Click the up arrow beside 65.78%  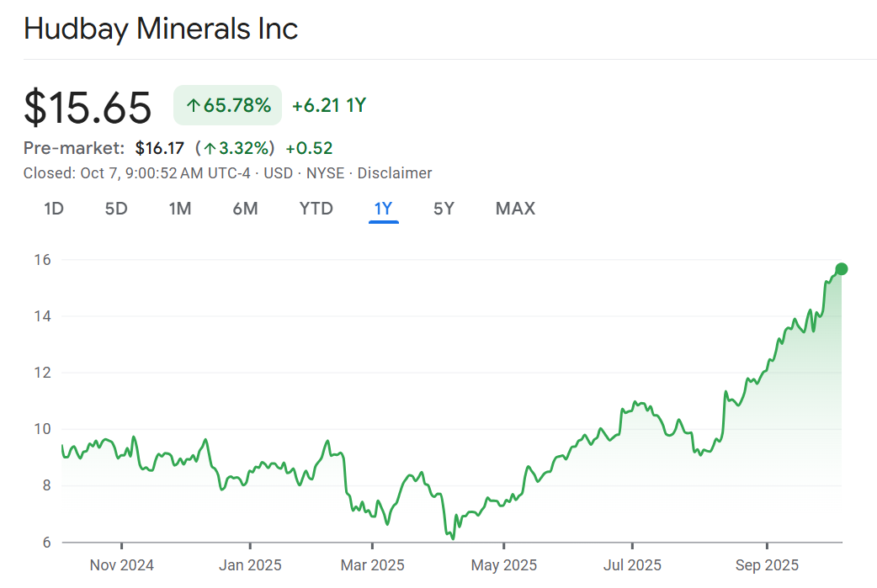(193, 106)
